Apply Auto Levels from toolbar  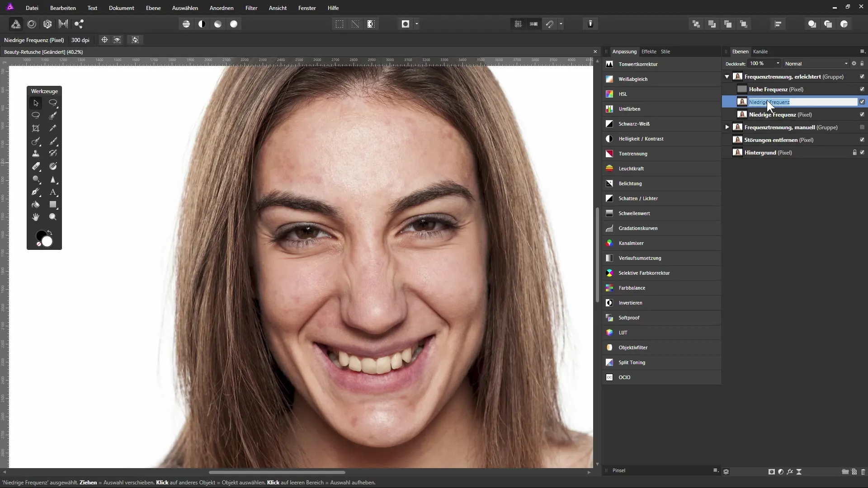(x=186, y=24)
